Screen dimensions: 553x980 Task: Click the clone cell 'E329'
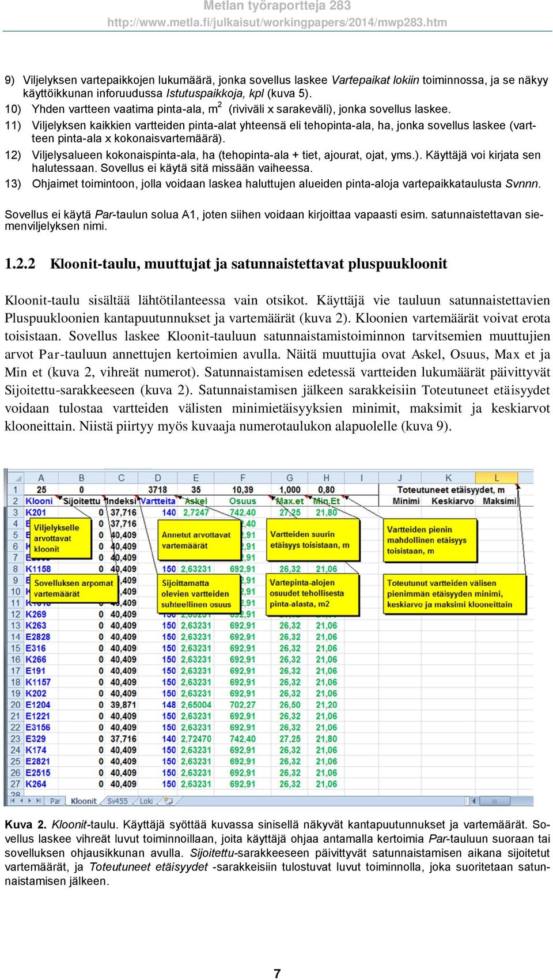point(41,738)
